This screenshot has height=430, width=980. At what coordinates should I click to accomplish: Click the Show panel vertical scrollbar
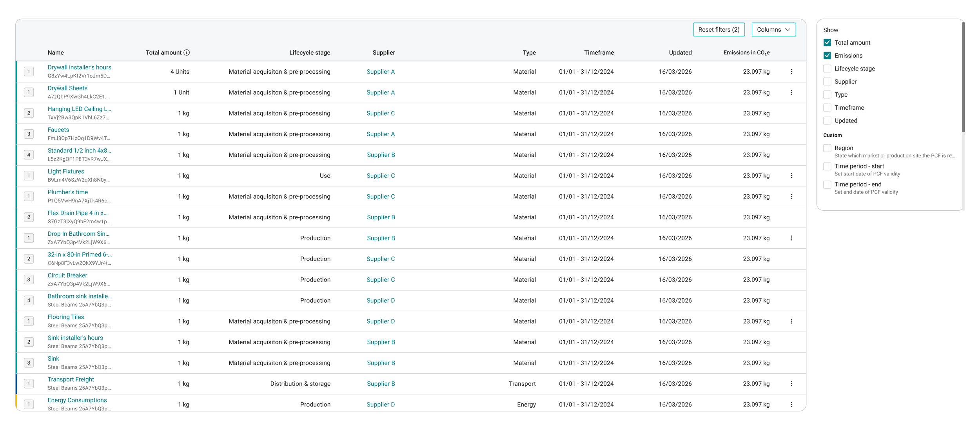pyautogui.click(x=963, y=77)
